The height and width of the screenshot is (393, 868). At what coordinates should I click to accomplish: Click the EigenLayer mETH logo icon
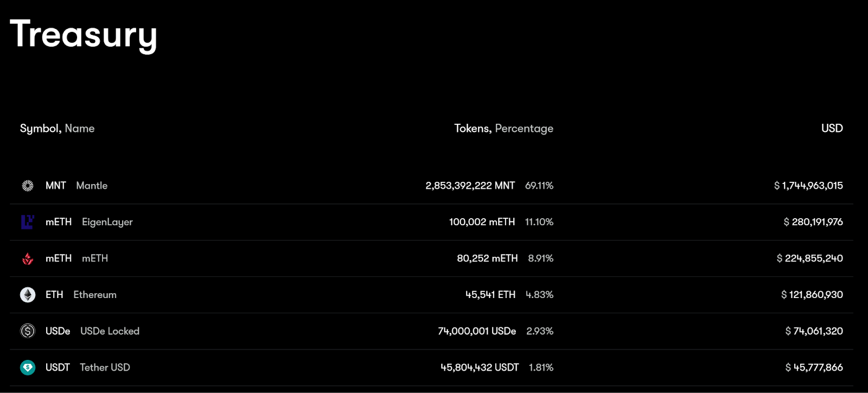(28, 222)
